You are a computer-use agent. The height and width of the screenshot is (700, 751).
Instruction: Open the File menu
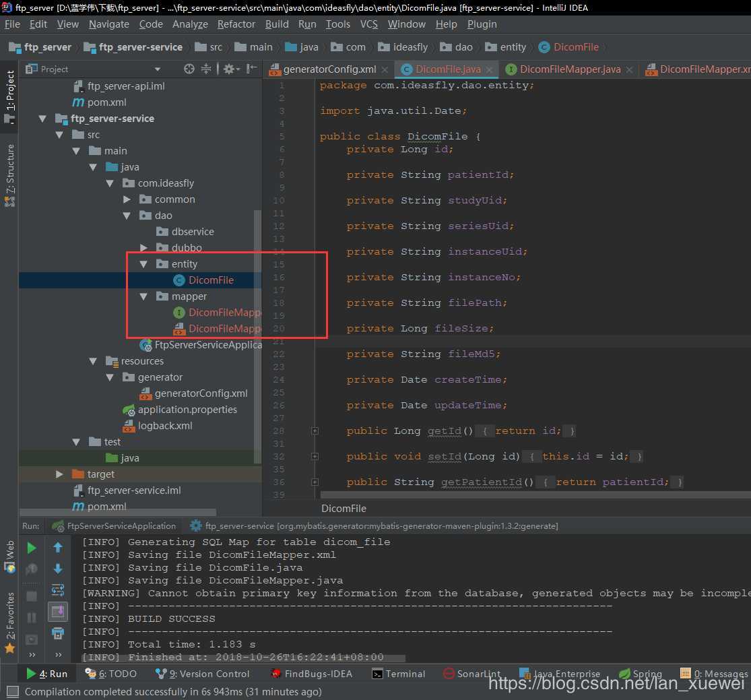pyautogui.click(x=12, y=24)
